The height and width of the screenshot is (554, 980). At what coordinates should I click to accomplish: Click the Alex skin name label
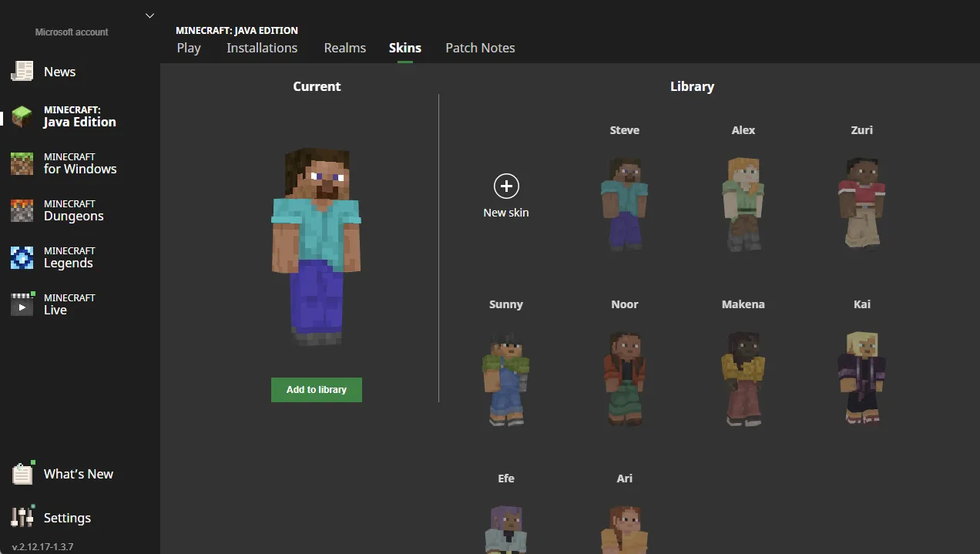tap(743, 130)
